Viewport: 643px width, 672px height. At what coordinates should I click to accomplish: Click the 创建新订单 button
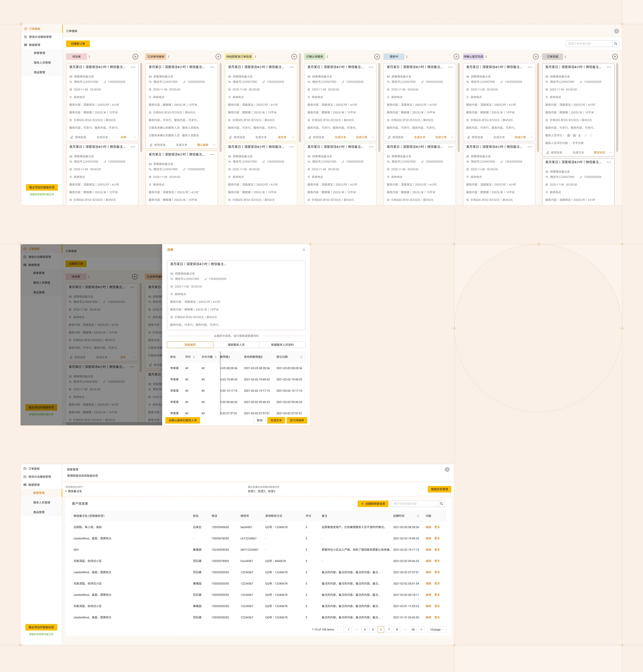pos(78,44)
